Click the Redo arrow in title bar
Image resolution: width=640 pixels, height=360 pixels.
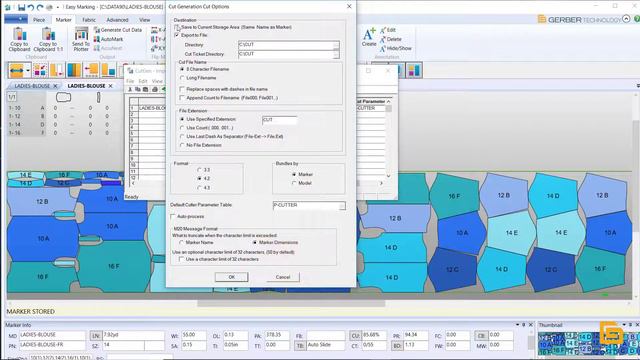point(40,7)
